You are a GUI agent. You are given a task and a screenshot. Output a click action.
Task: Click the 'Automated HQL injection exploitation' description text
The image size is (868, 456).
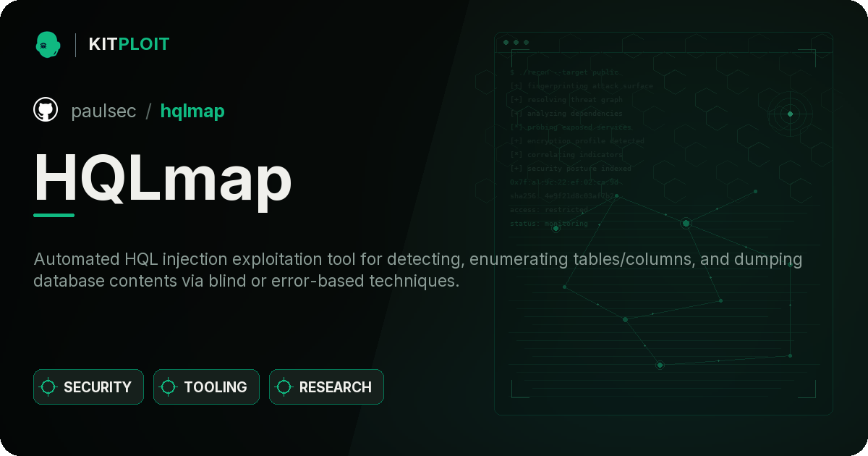[x=417, y=270]
